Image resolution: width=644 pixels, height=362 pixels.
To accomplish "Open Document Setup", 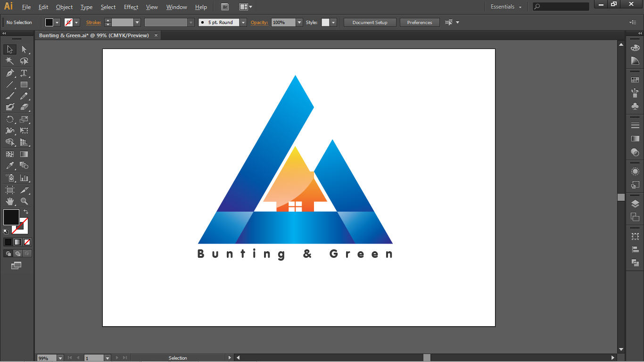I will click(x=370, y=22).
